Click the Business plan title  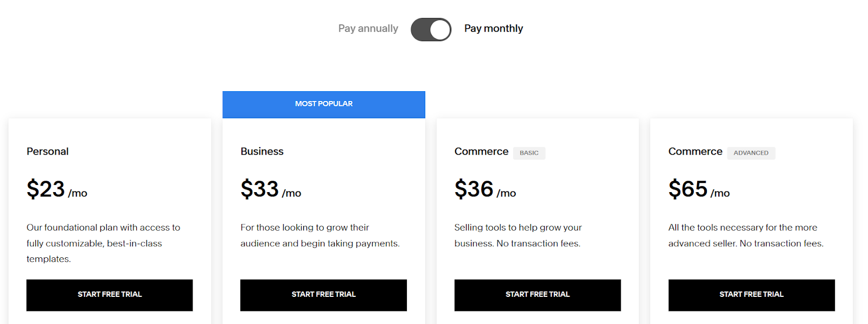click(x=262, y=151)
